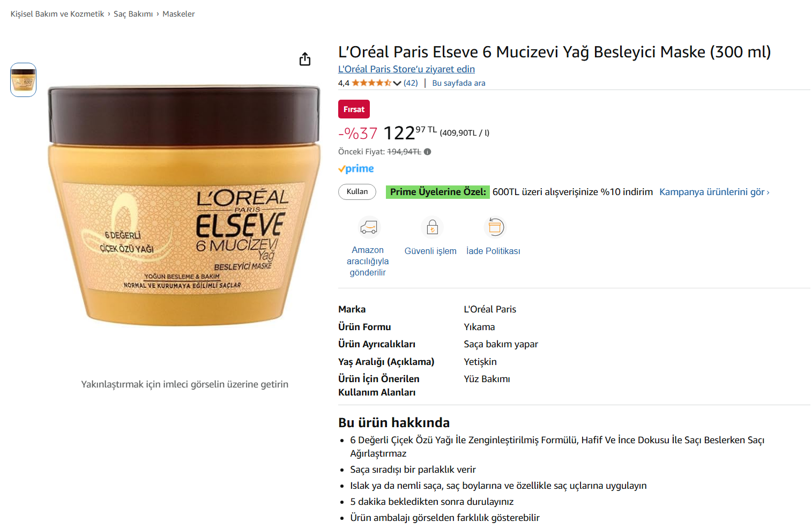
Task: Click the return policy box icon
Action: coord(494,227)
